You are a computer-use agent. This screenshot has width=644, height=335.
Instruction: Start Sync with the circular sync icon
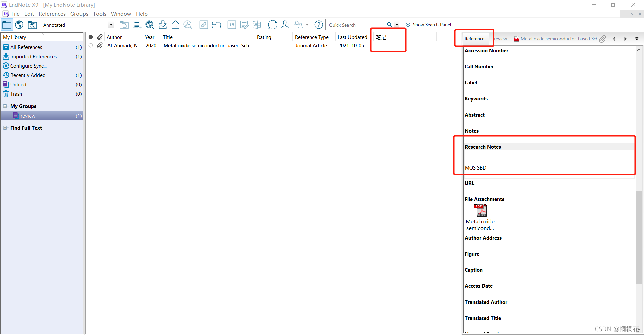click(x=272, y=25)
